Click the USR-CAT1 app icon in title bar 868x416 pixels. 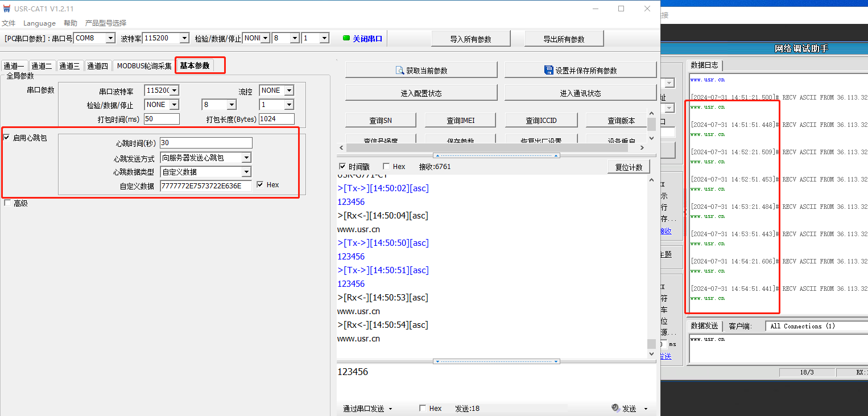click(x=7, y=9)
